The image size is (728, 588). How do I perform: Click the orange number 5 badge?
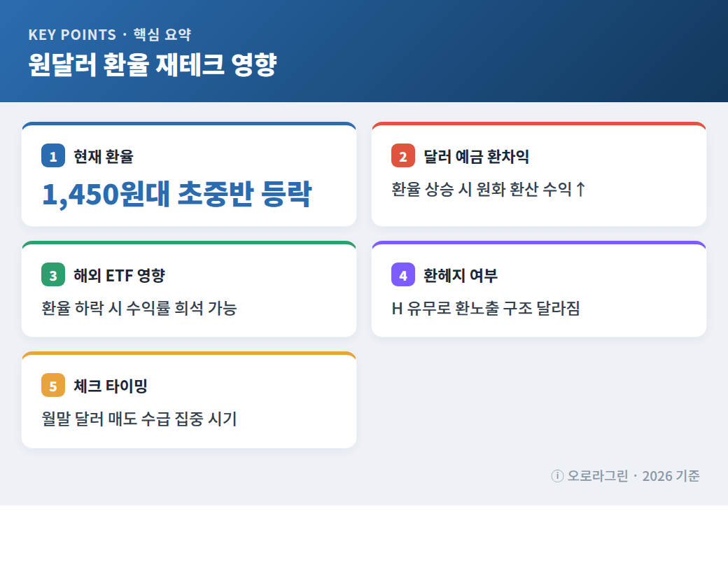(x=53, y=385)
